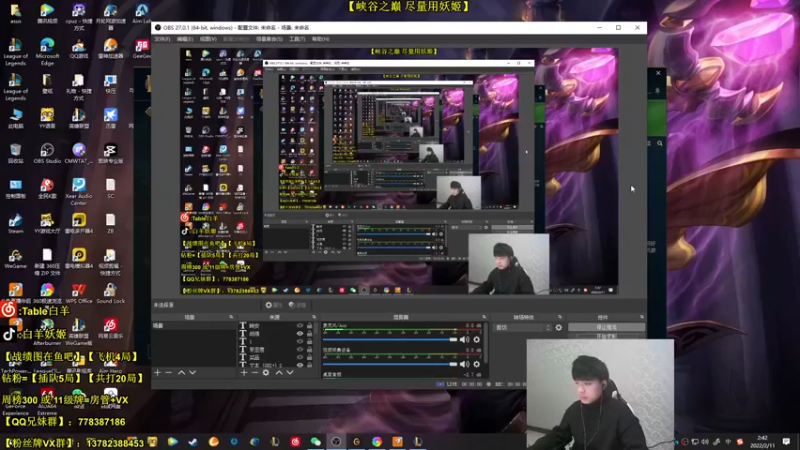800x450 pixels.
Task: Open Sound Lock desktop shortcut
Action: coord(110,293)
